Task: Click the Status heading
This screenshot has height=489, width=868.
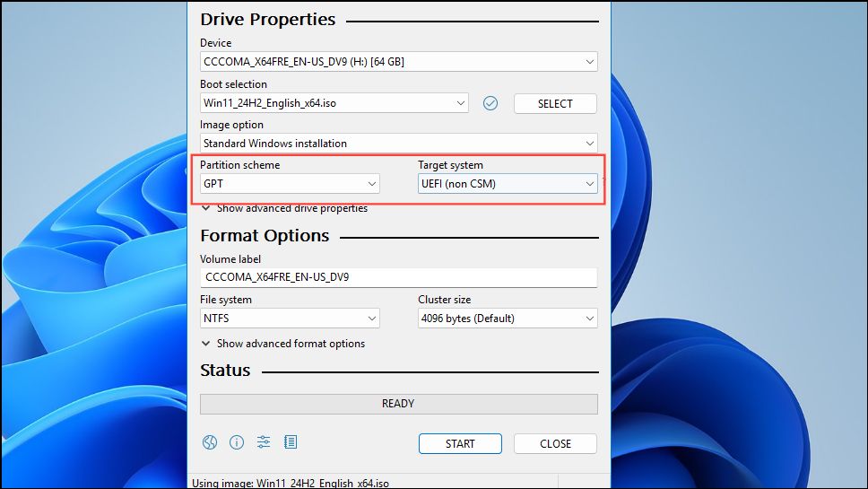Action: click(x=225, y=371)
